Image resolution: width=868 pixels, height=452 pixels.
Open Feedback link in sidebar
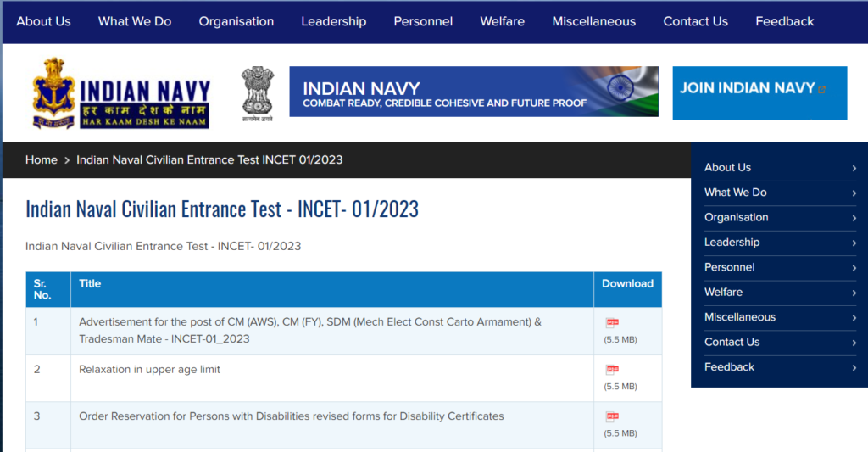coord(729,366)
